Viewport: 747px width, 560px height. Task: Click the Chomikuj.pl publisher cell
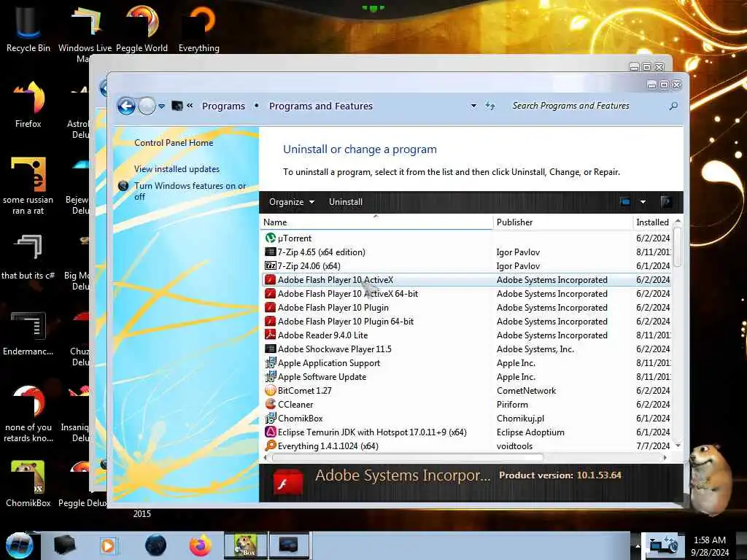coord(520,419)
